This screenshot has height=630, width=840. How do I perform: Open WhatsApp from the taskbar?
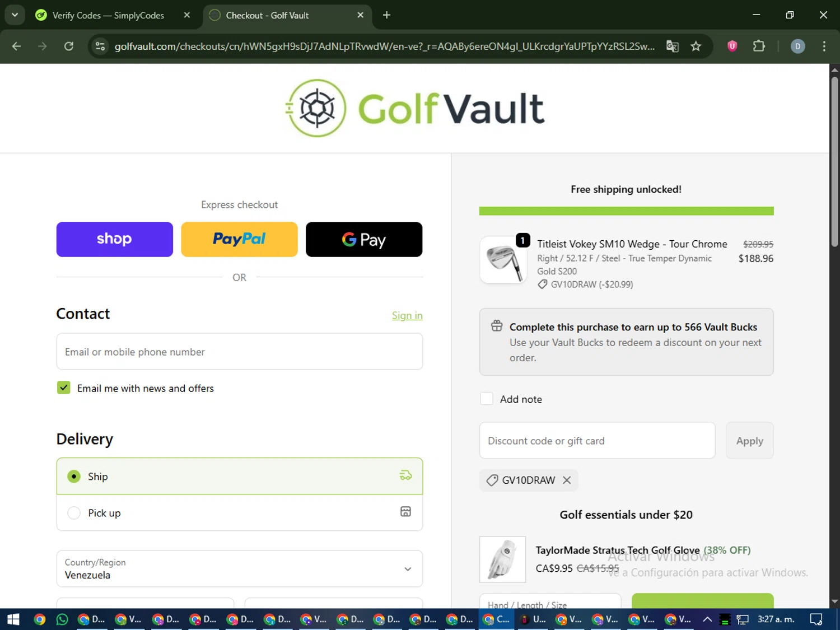[x=62, y=619]
